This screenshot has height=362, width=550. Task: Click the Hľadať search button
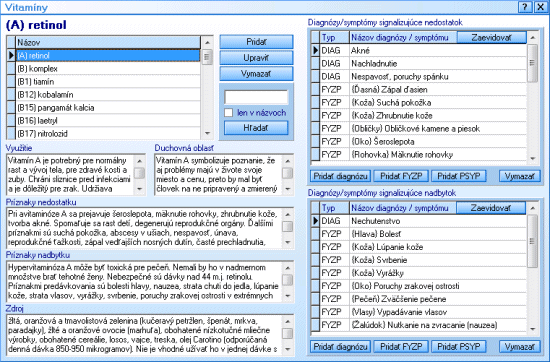pos(256,128)
